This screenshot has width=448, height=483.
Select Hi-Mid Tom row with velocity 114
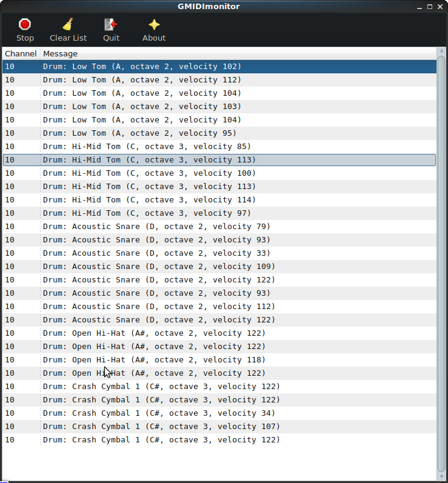tap(219, 200)
